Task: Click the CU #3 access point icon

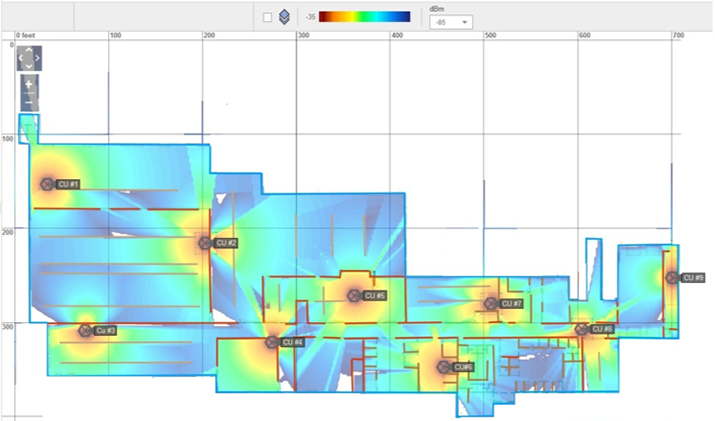Action: [85, 330]
